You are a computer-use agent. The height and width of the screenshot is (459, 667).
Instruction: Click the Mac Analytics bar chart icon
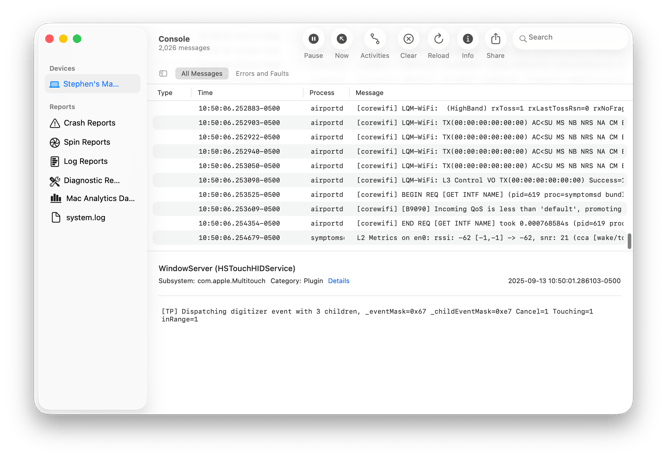pyautogui.click(x=56, y=198)
